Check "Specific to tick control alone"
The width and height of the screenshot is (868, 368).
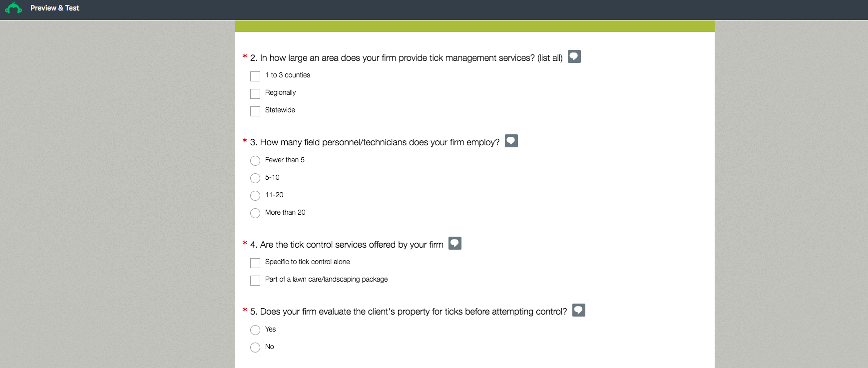pos(255,263)
